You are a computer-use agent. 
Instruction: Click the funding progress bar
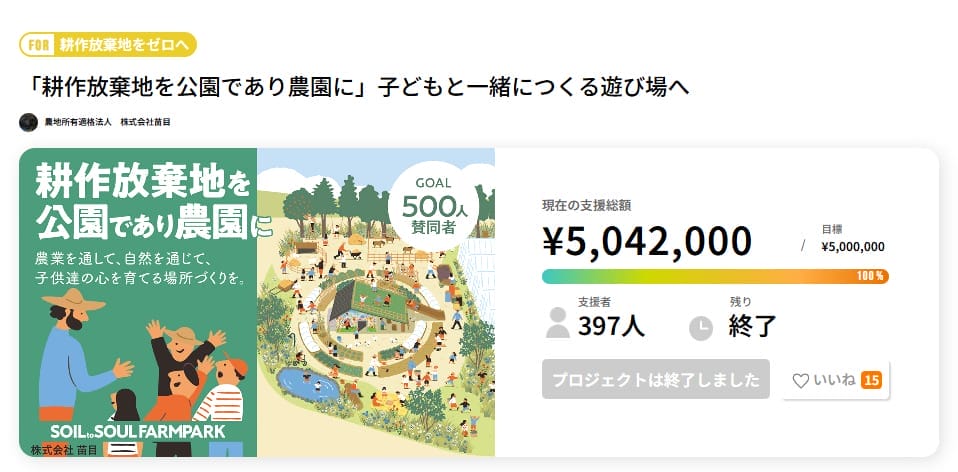tap(700, 276)
